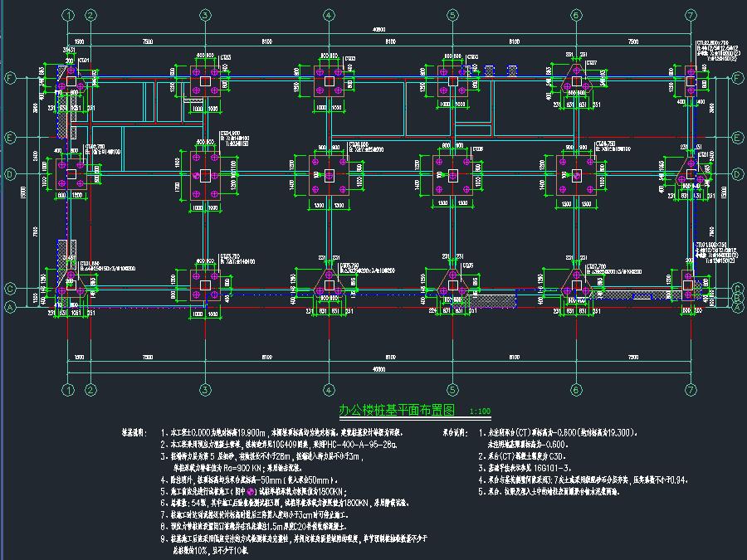The image size is (747, 560).
Task: Click upper grid axis bubble 7
Action: pyautogui.click(x=691, y=15)
